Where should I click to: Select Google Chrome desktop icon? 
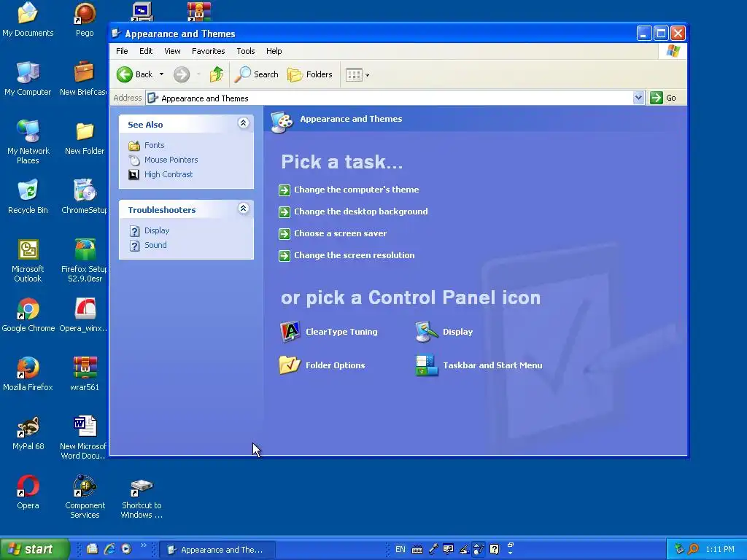[x=28, y=315]
